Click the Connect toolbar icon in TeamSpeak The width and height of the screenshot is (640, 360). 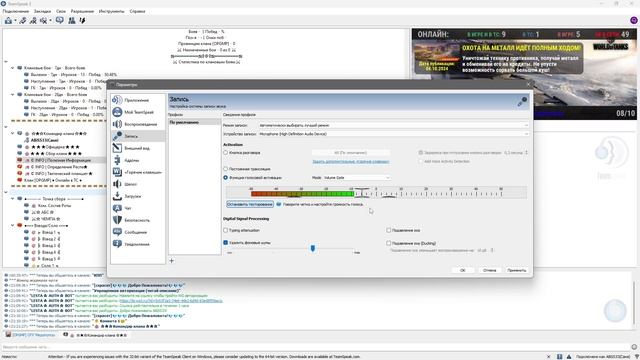point(8,20)
